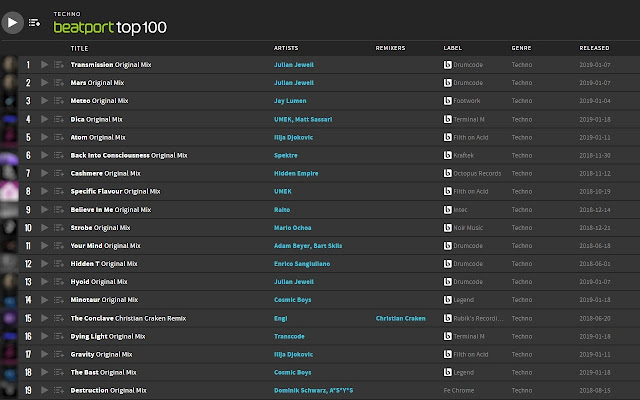Add Dying Light to the queue
The height and width of the screenshot is (400, 640).
(59, 335)
